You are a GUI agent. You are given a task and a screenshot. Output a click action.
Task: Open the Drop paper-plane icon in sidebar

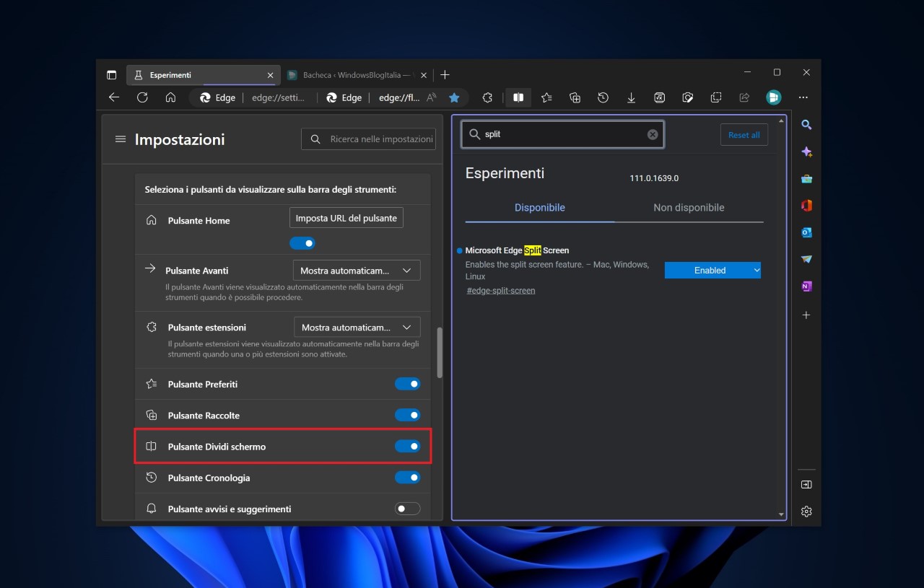click(806, 259)
